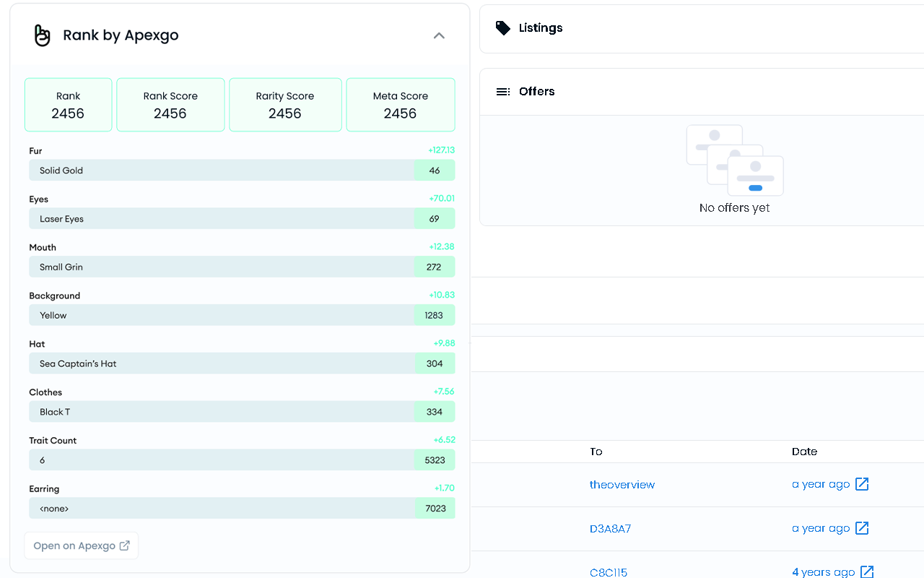The height and width of the screenshot is (578, 924).
Task: Collapse the Rank by Apexgo panel
Action: coord(439,35)
